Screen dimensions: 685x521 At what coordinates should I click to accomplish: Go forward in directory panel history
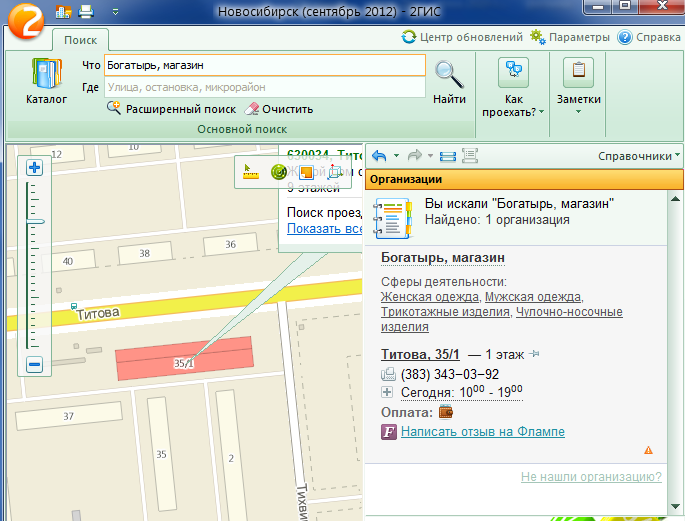pos(414,155)
